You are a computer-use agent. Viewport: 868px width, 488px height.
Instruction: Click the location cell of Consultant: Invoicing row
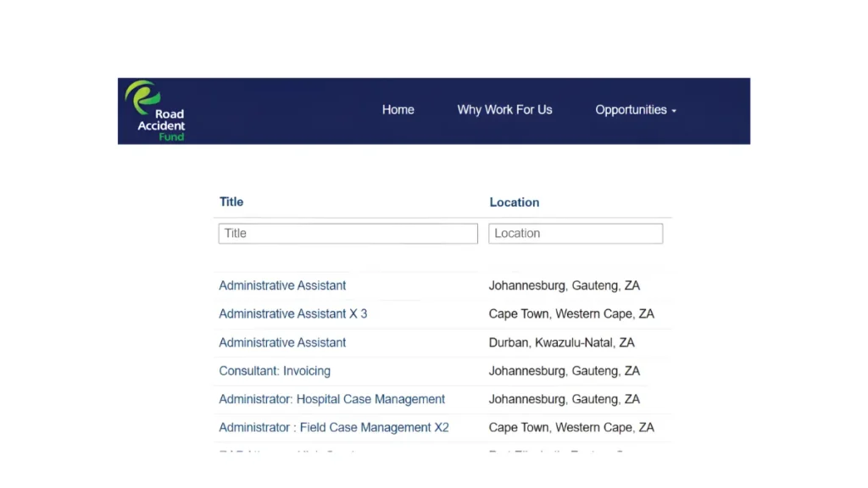(564, 371)
